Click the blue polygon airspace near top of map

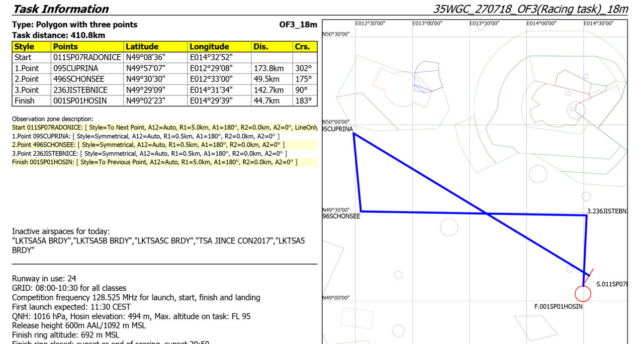click(x=427, y=76)
